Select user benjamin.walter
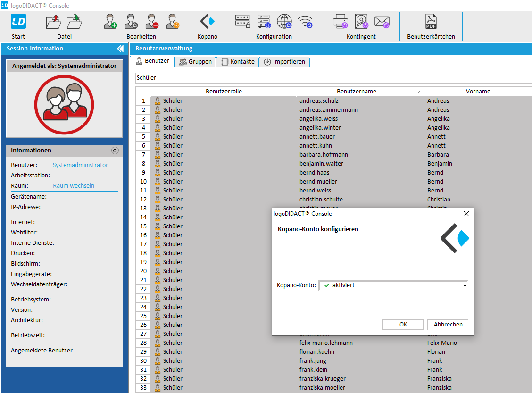 [x=321, y=164]
